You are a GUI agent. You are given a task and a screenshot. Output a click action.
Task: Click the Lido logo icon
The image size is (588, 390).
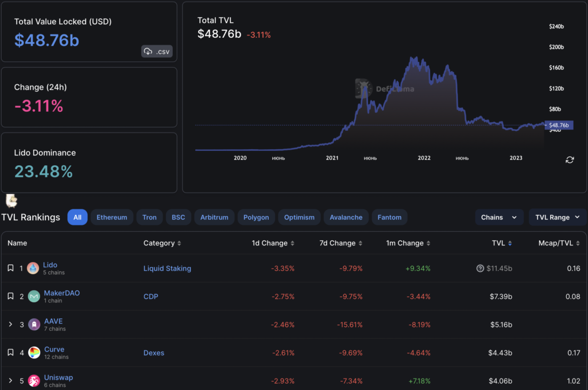34,268
